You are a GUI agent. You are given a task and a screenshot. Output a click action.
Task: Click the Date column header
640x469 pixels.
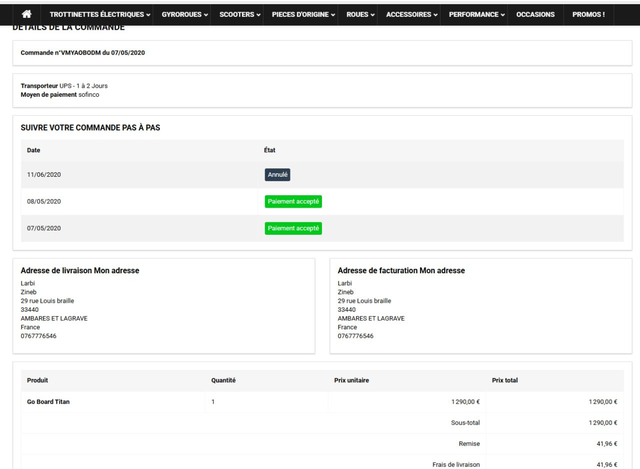click(x=33, y=150)
